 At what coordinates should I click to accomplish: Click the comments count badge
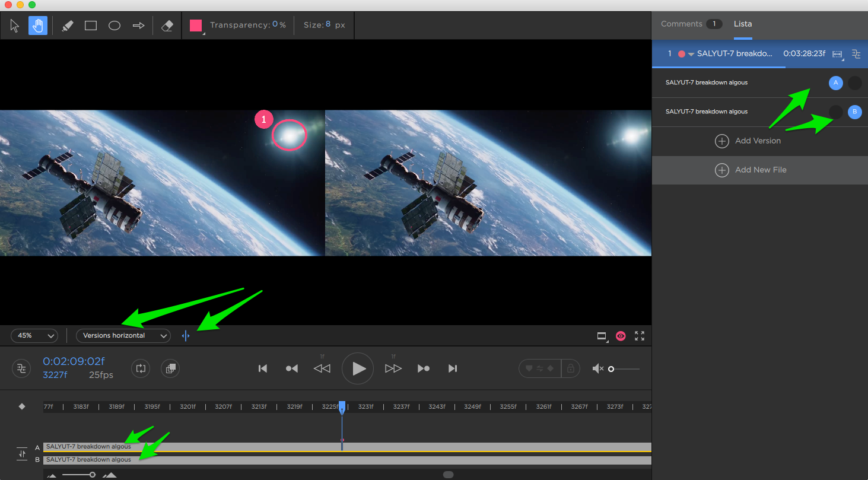[714, 24]
